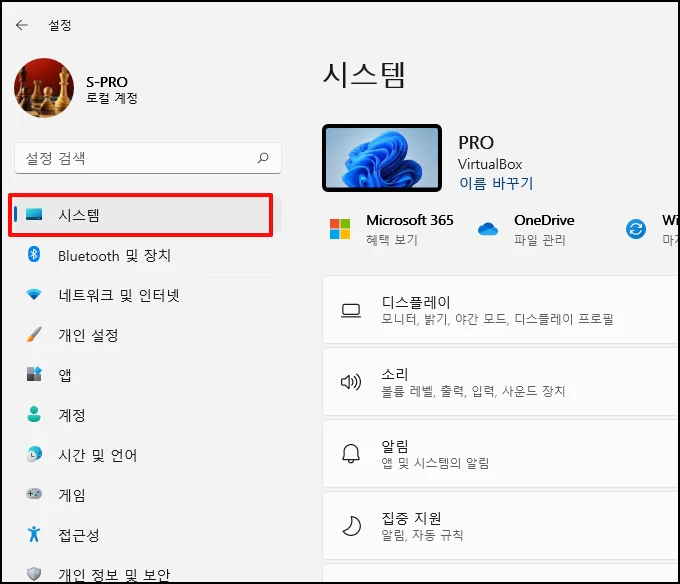The image size is (680, 584).
Task: Click the Wi-Fi network icon in sidebar
Action: [x=34, y=294]
